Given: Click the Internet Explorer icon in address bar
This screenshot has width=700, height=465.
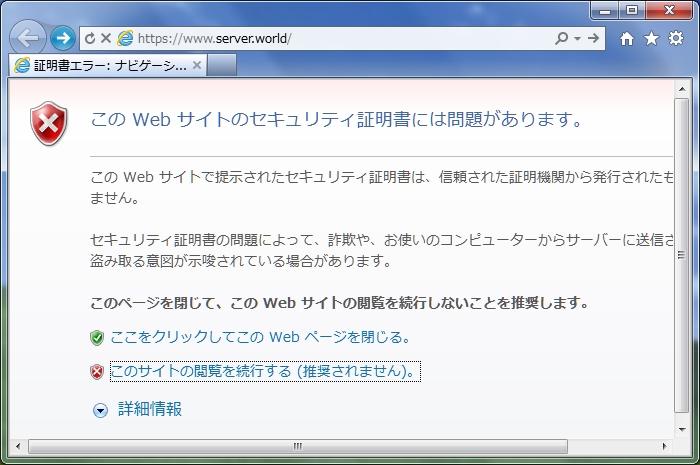Looking at the screenshot, I should (125, 38).
